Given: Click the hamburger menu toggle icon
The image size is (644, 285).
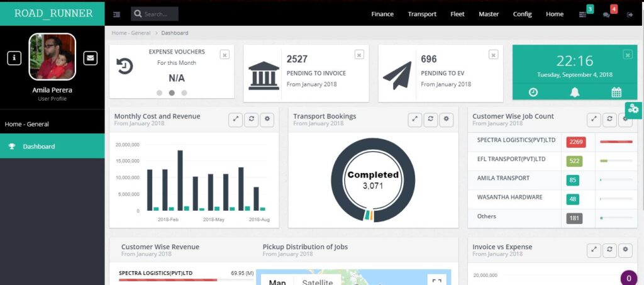Looking at the screenshot, I should [117, 14].
